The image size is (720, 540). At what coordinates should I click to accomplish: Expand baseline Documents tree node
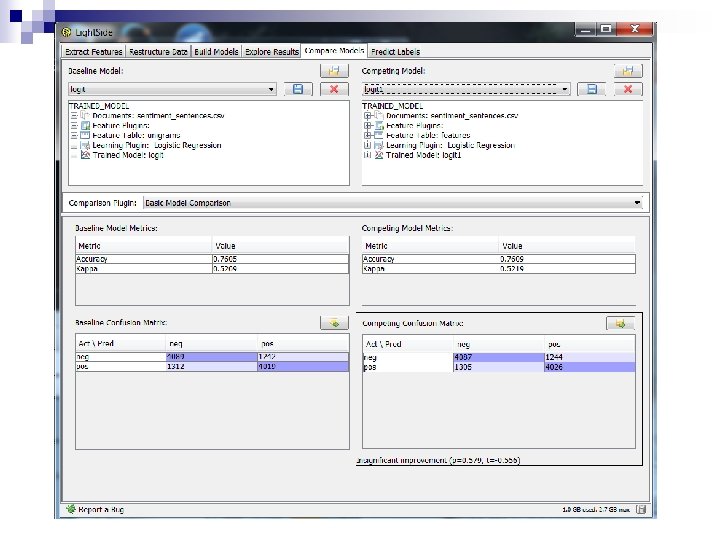[x=74, y=115]
